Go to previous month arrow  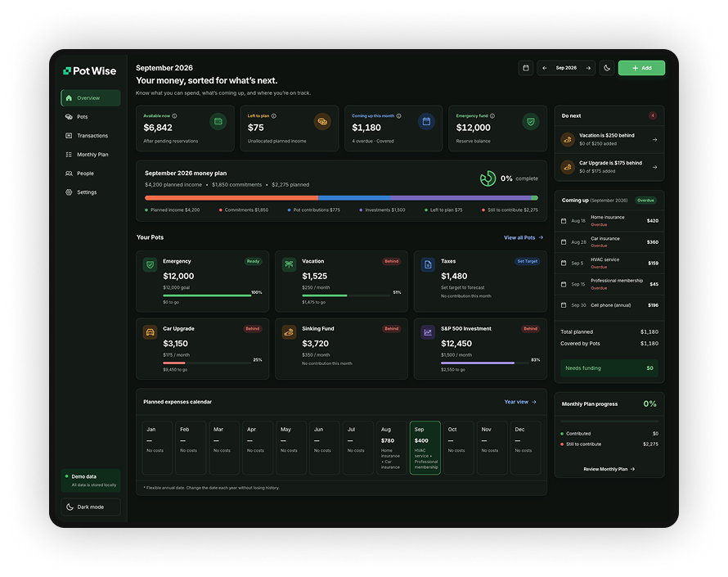tap(545, 68)
